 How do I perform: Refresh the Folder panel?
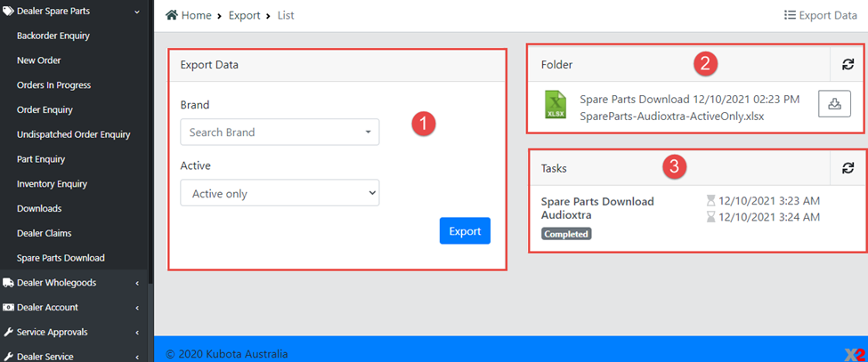848,65
